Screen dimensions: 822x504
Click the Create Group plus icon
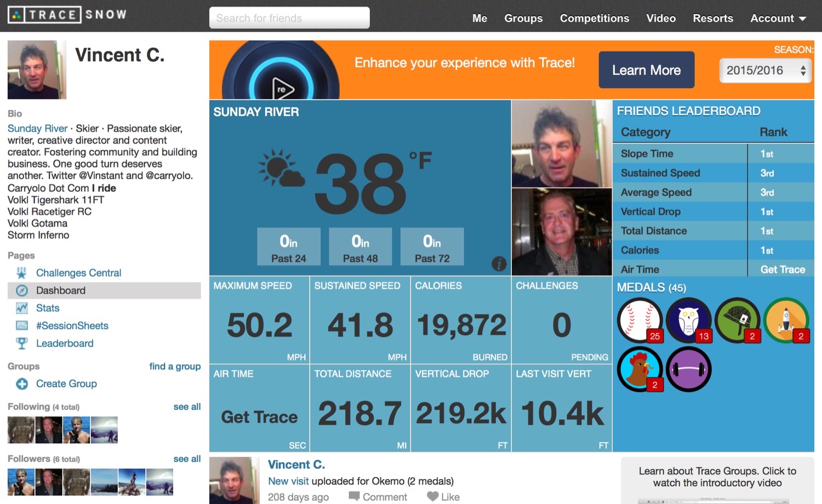pyautogui.click(x=22, y=384)
